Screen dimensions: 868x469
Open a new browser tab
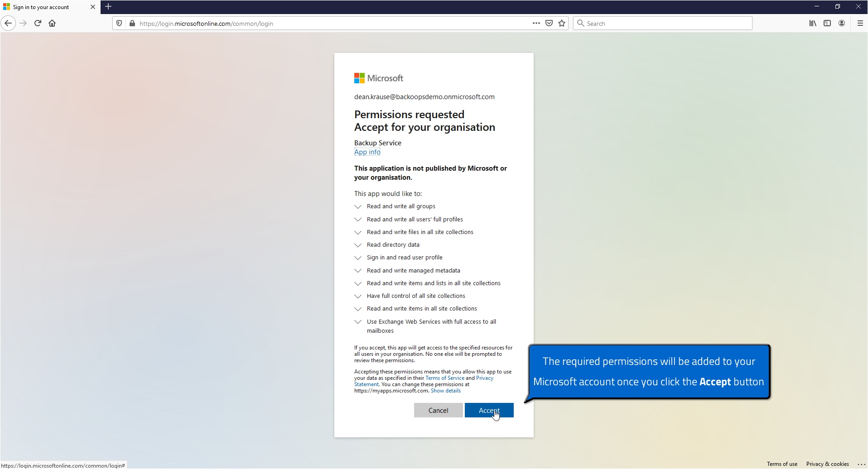(x=108, y=6)
